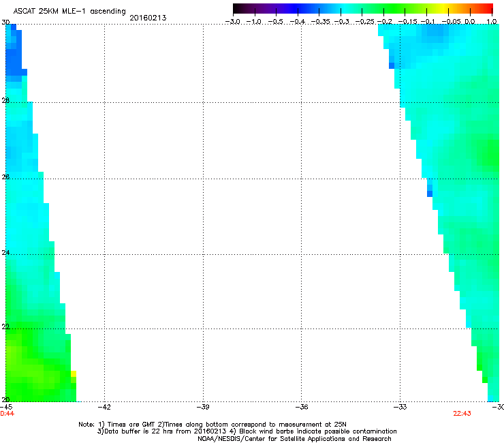Click the black end of the color bar
This screenshot has height=443, width=504.
click(236, 9)
